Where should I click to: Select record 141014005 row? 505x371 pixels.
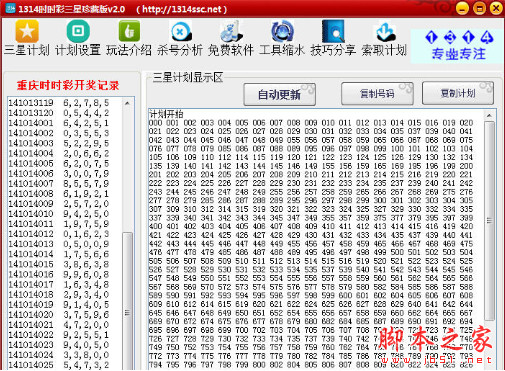(59, 163)
